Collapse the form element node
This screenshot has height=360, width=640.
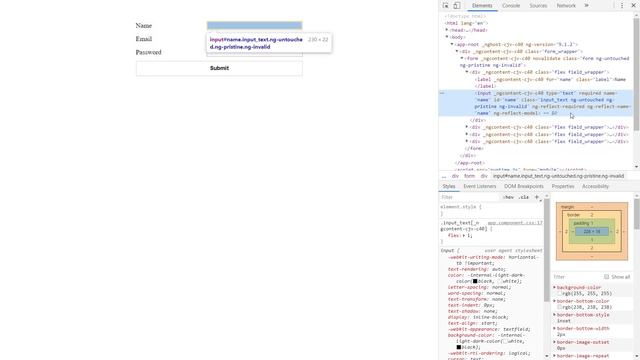point(462,58)
